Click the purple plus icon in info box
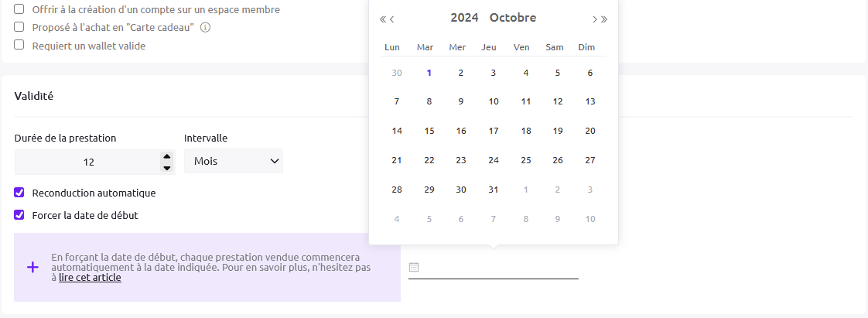This screenshot has height=318, width=868. point(32,268)
